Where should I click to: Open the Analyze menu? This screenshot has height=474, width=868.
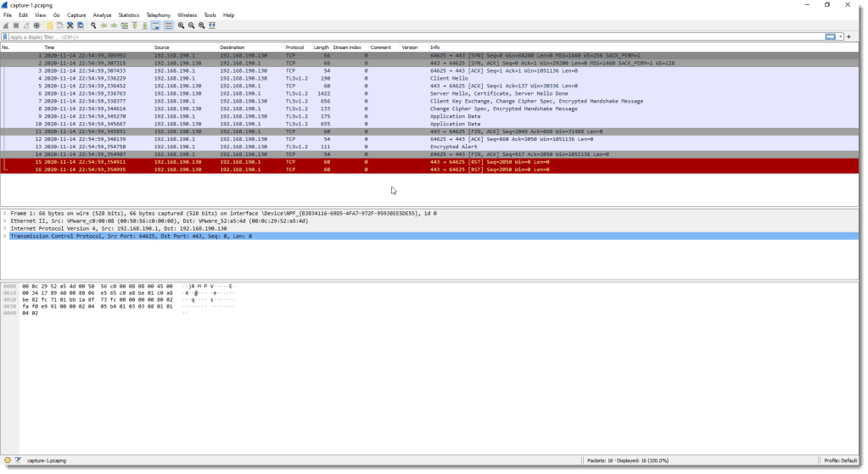pos(102,15)
